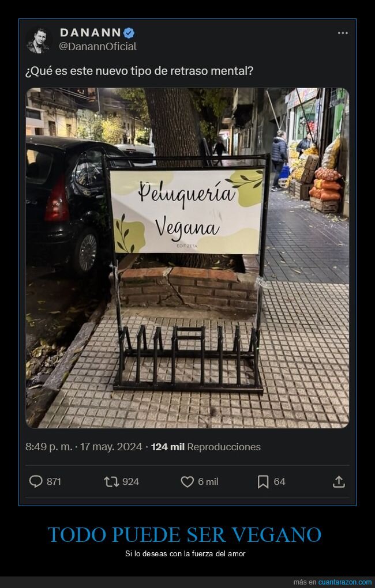Click the reply speech bubble icon
Screen dimensions: 375x588
point(36,481)
